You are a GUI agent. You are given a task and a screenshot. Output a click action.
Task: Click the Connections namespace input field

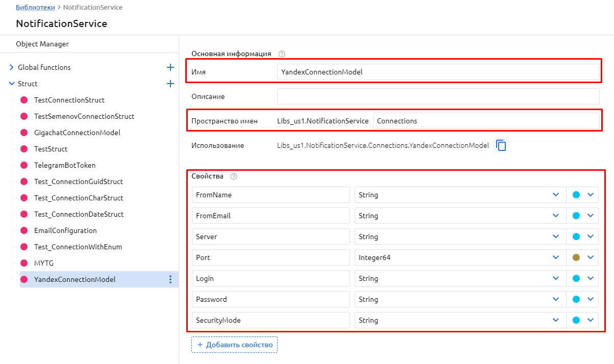(486, 121)
